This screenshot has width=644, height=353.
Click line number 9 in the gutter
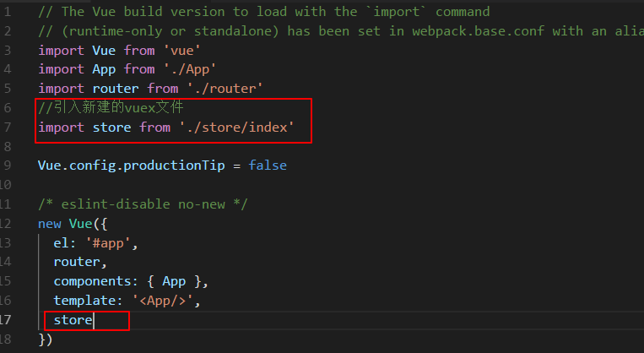(7, 165)
